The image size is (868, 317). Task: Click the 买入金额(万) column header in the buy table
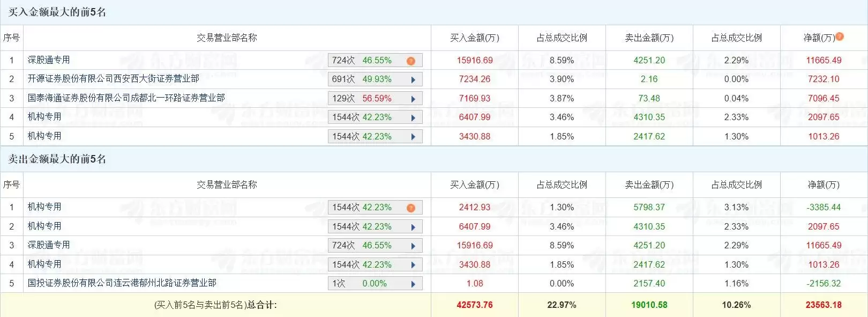click(474, 38)
